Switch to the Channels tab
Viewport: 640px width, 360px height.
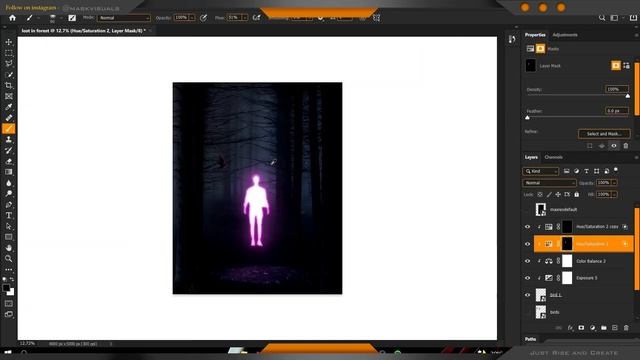[x=553, y=157]
